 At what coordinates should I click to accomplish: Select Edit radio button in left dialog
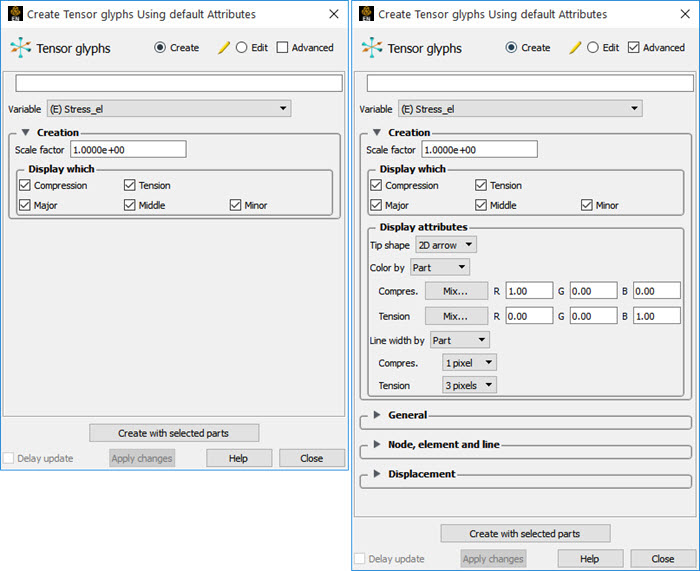tap(242, 47)
